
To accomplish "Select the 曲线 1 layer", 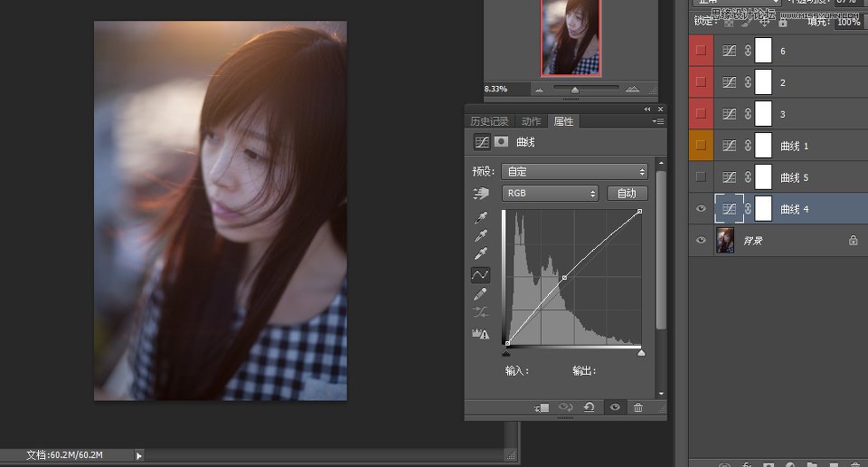I will [x=794, y=146].
